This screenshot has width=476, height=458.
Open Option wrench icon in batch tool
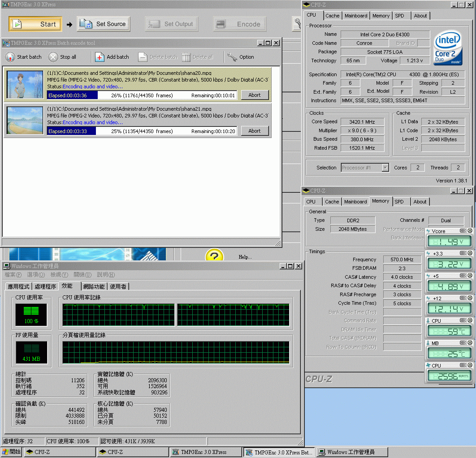pos(232,57)
